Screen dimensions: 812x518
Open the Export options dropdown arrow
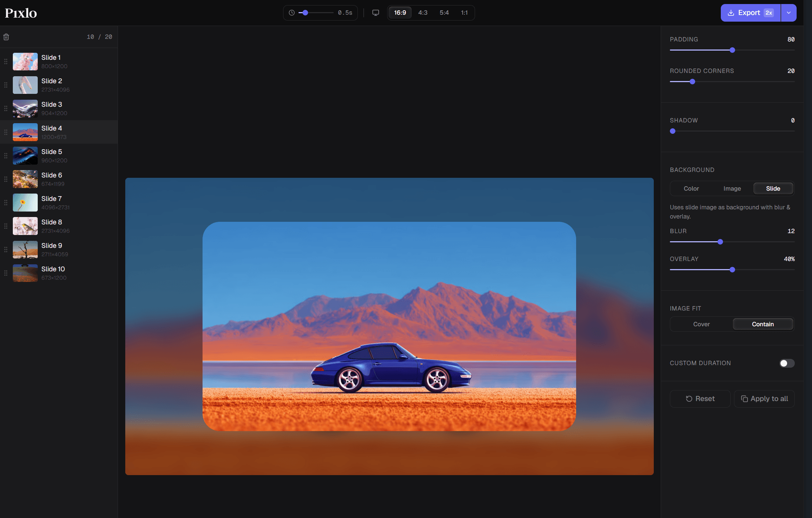click(789, 13)
